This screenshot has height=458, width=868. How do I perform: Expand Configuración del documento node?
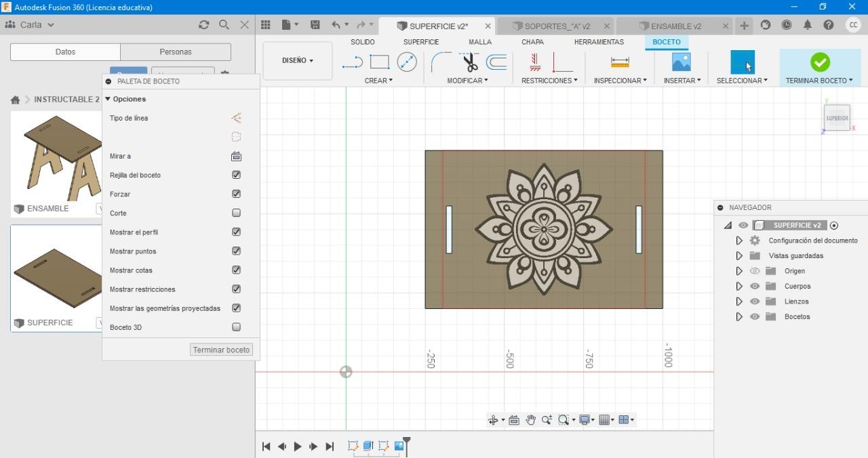tap(739, 241)
